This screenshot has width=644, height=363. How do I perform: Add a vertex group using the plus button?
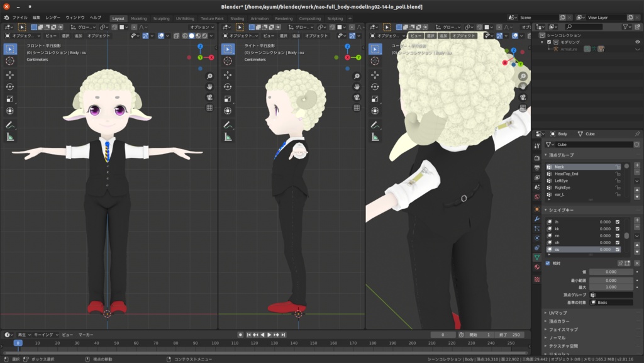(x=637, y=165)
